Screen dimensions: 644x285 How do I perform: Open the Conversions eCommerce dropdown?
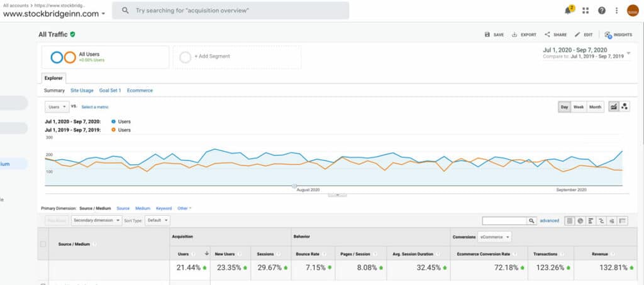point(494,237)
